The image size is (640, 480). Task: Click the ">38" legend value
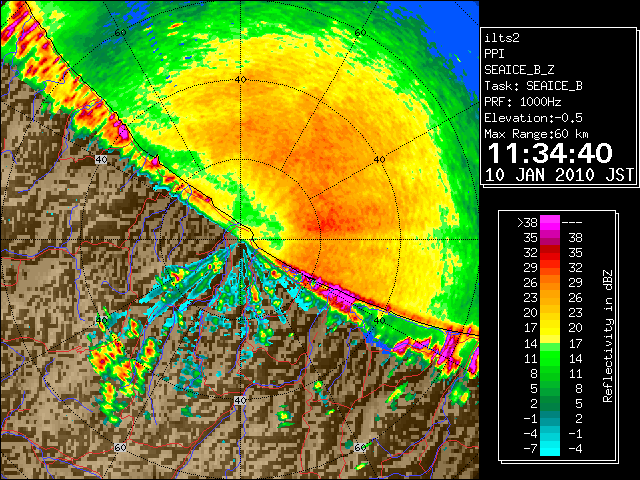(527, 223)
